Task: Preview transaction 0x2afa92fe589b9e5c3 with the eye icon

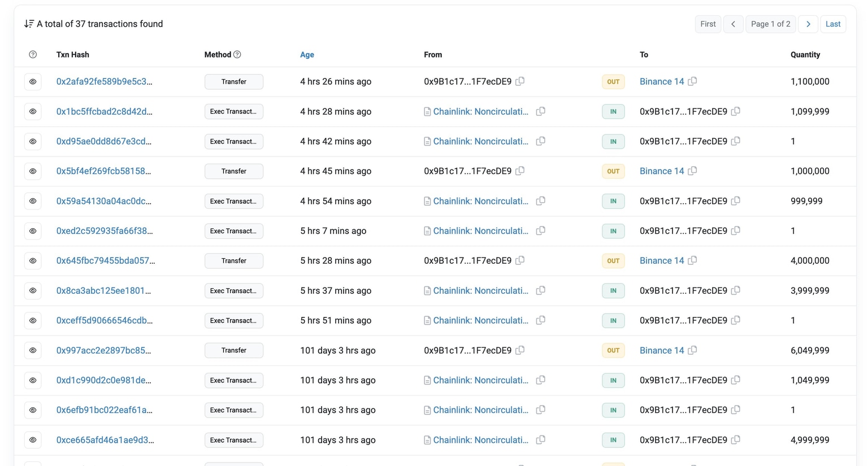Action: 32,81
